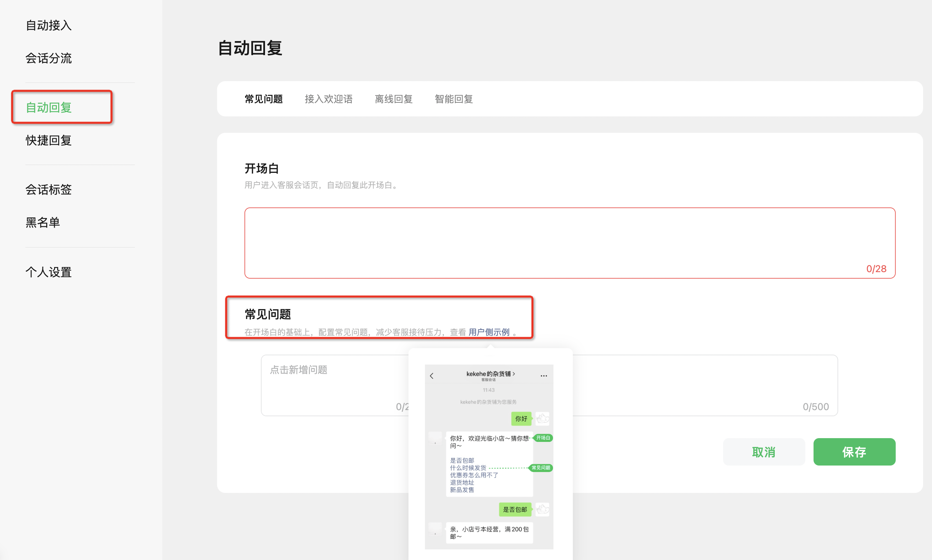932x560 pixels.
Task: Save settings with the 保存 button
Action: (854, 452)
